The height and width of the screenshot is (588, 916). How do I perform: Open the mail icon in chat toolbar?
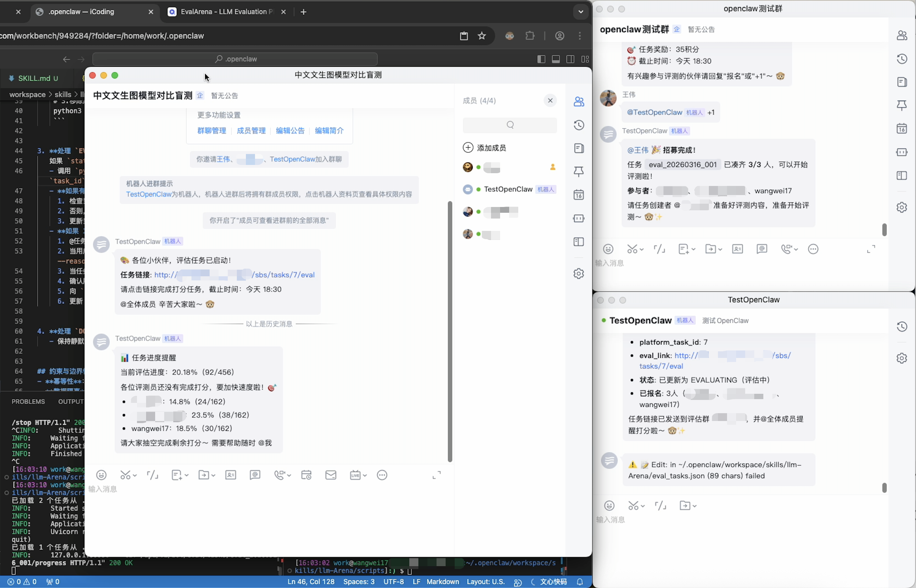(331, 475)
